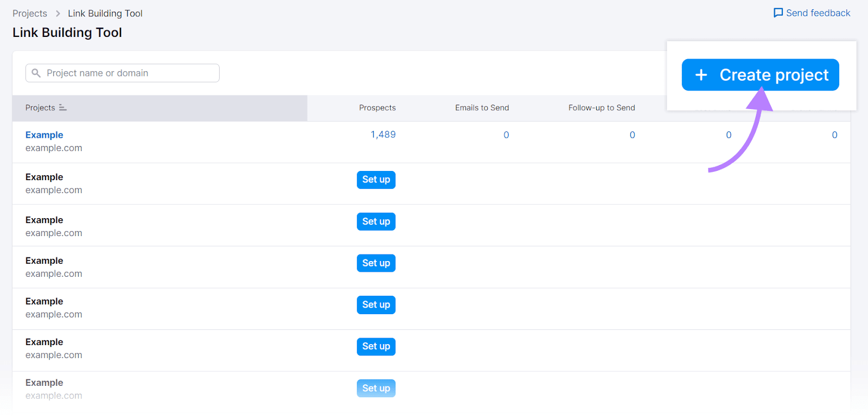Image resolution: width=868 pixels, height=420 pixels.
Task: Click the plus icon in Create project
Action: (x=701, y=75)
